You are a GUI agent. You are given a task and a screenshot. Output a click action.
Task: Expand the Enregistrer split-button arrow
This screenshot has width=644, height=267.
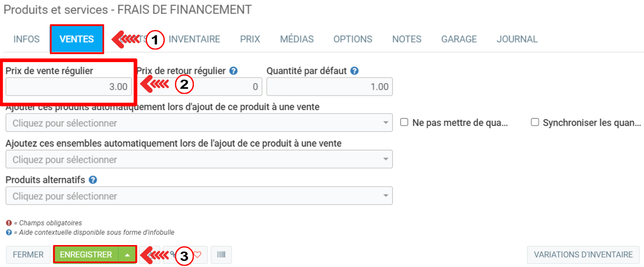coord(127,255)
